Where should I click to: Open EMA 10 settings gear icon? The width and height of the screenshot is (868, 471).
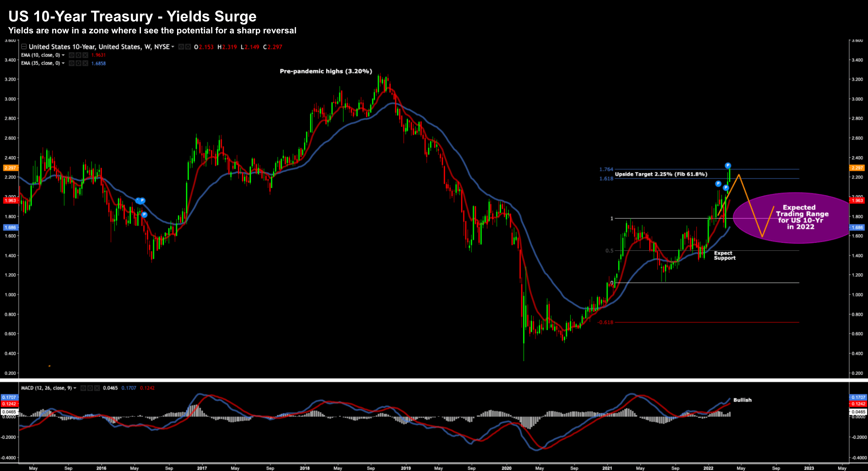tap(78, 55)
